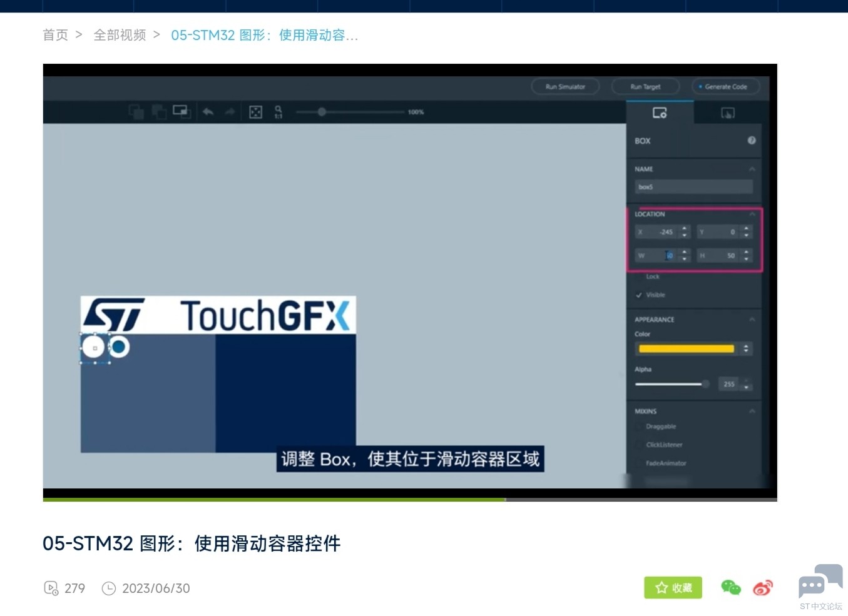The image size is (848, 616).
Task: Click the H value stepper arrows
Action: pos(746,255)
